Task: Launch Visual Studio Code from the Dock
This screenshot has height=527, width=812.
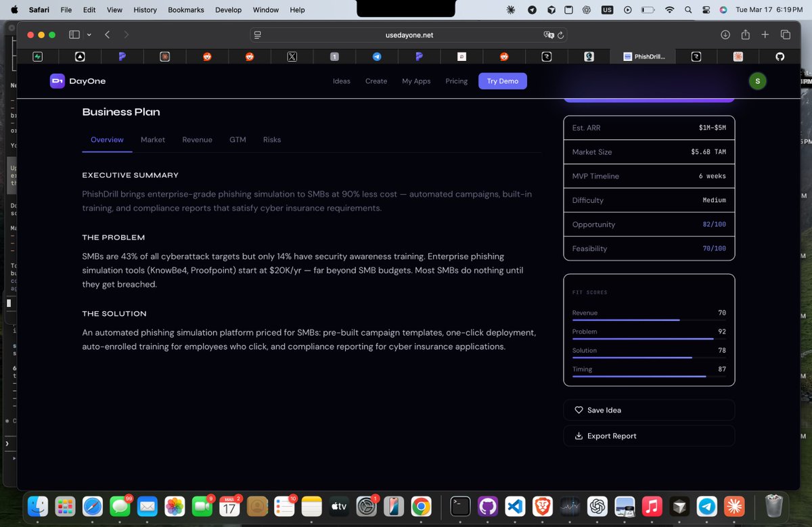Action: tap(515, 506)
